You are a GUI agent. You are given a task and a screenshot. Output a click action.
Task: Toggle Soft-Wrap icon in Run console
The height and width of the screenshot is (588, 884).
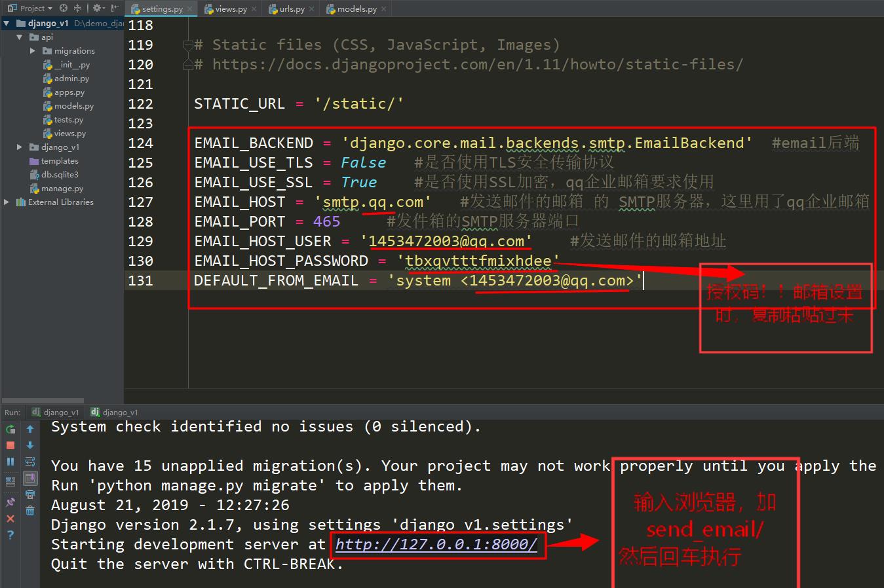point(30,462)
